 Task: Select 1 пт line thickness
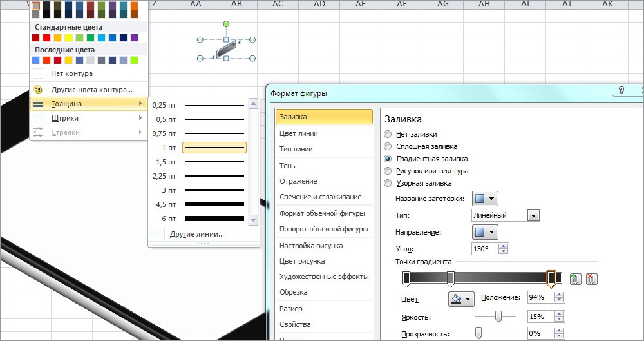coord(199,148)
